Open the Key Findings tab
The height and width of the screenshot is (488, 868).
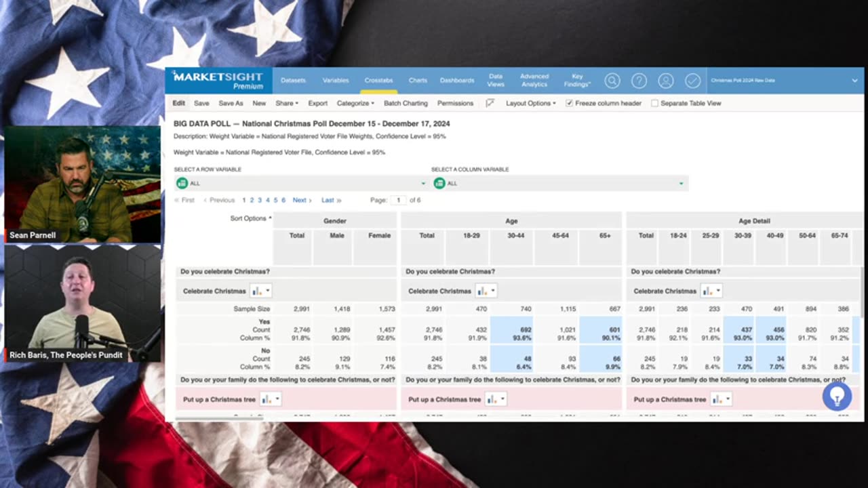[x=577, y=81]
